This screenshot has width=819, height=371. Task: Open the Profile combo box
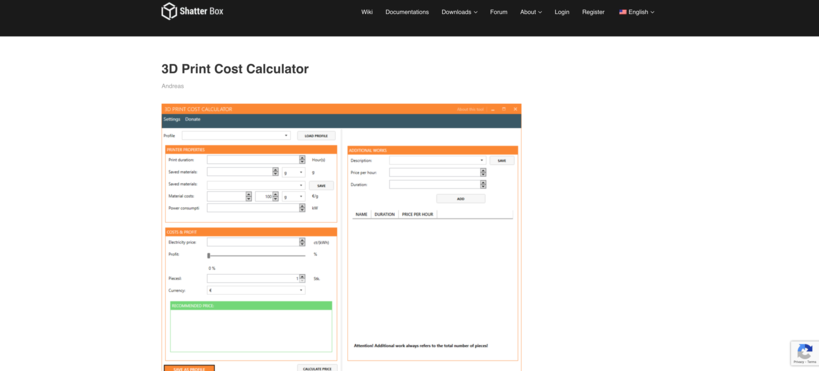click(x=236, y=135)
